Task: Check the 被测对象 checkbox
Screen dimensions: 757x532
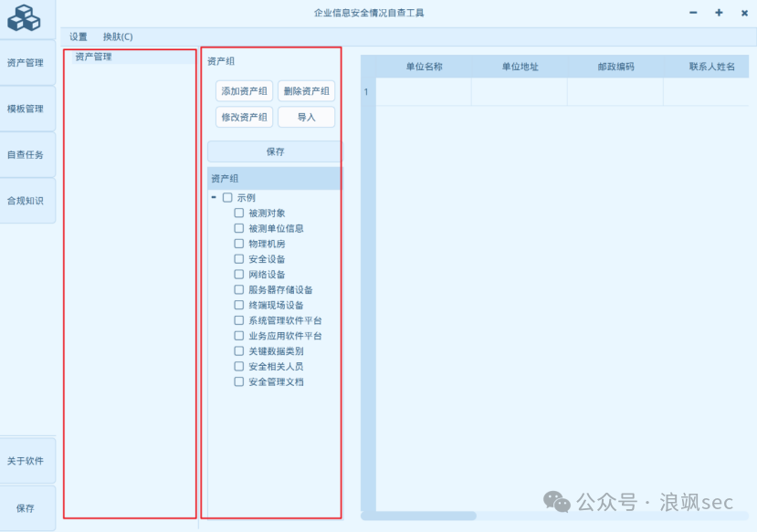Action: (239, 213)
